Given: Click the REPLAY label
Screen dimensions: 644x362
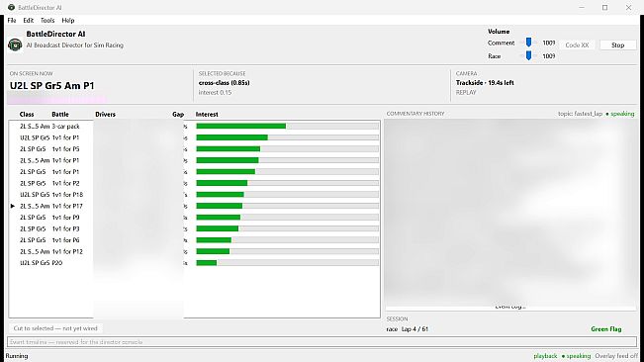Looking at the screenshot, I should pos(466,93).
